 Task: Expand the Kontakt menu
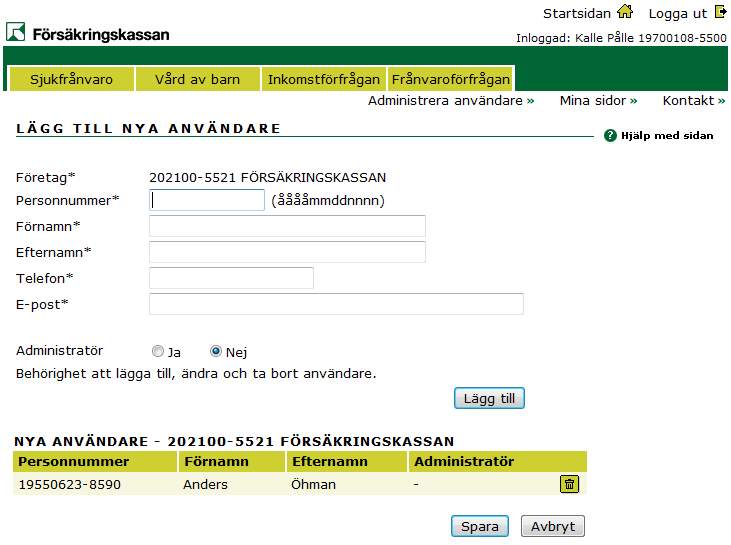click(694, 101)
